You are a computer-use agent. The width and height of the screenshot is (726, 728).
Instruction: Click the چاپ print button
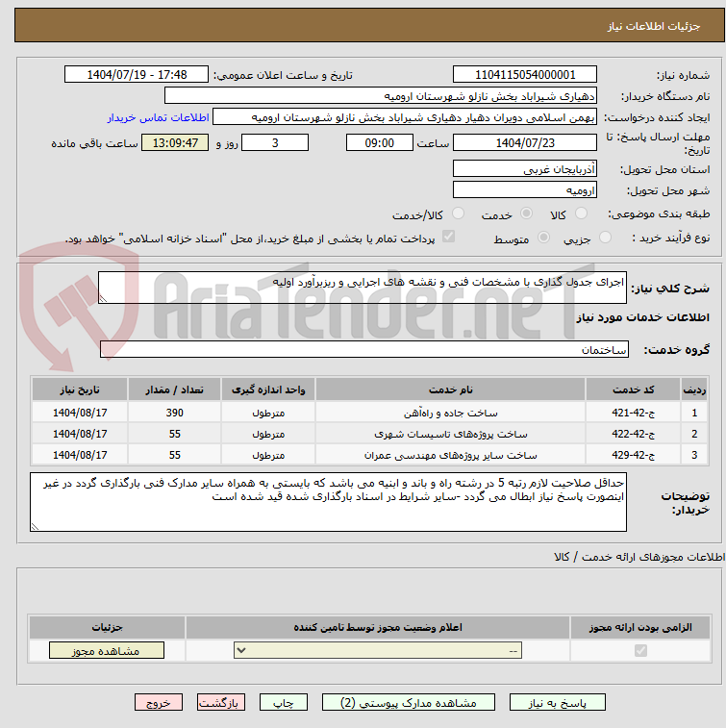click(x=283, y=702)
